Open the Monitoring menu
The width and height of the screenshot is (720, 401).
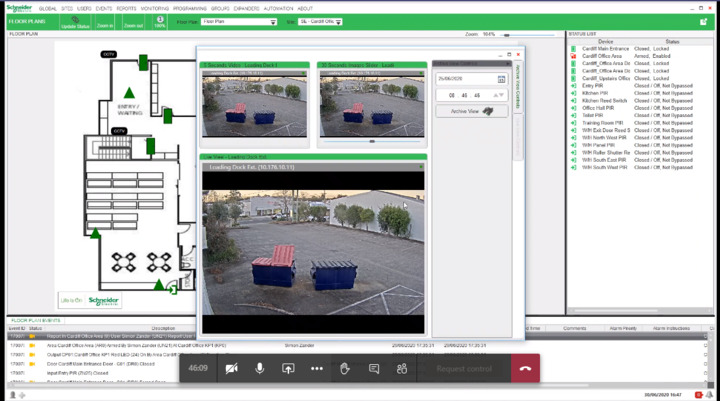[x=155, y=7]
